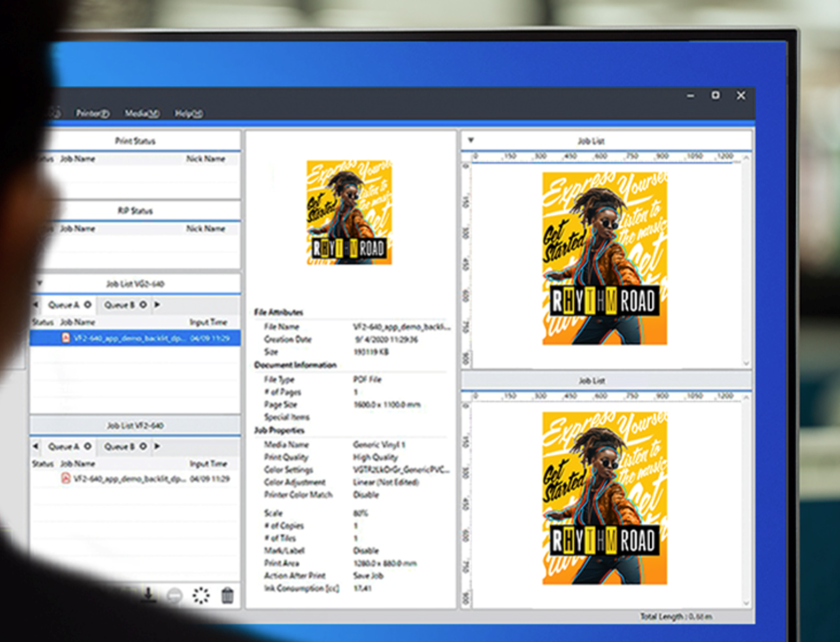The height and width of the screenshot is (642, 840).
Task: Open Queue B settings gear in VG2-640 list
Action: tap(143, 305)
